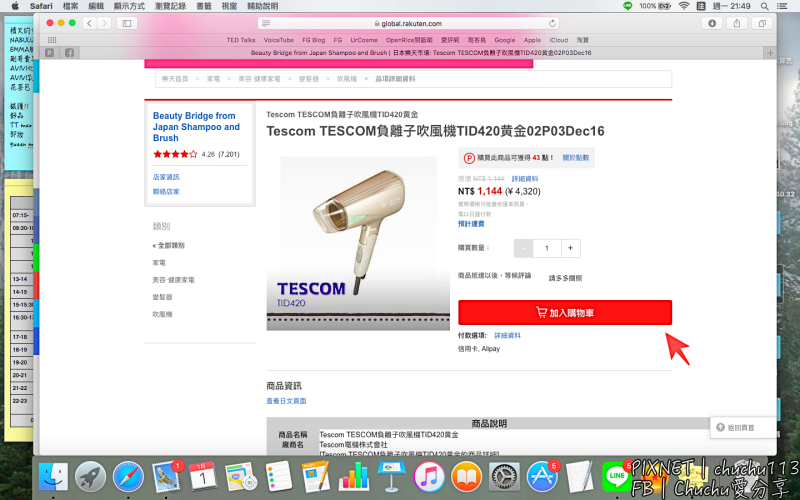Viewport: 800px width, 500px height.
Task: Click the Safari reload page icon
Action: point(552,23)
